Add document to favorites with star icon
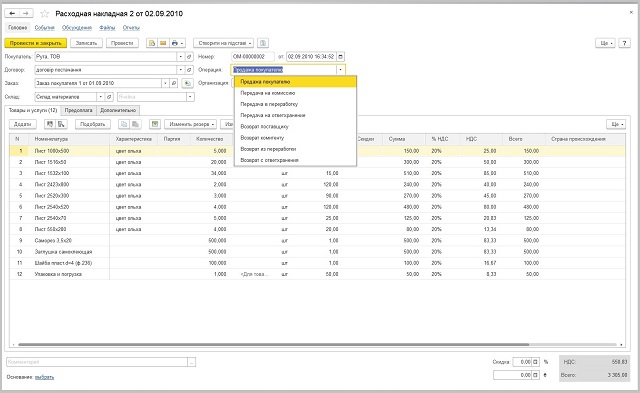This screenshot has height=393, width=640. [44, 14]
